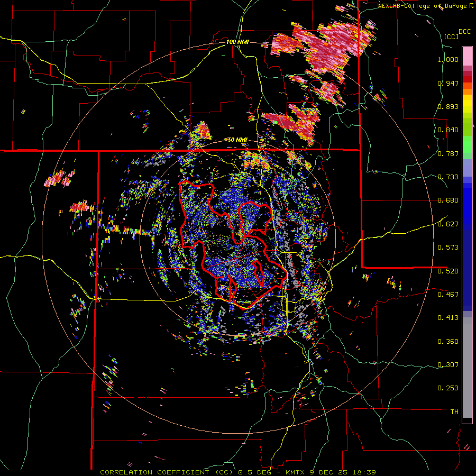Click the 0.307 scale value
The width and height of the screenshot is (476, 476).
tap(448, 364)
